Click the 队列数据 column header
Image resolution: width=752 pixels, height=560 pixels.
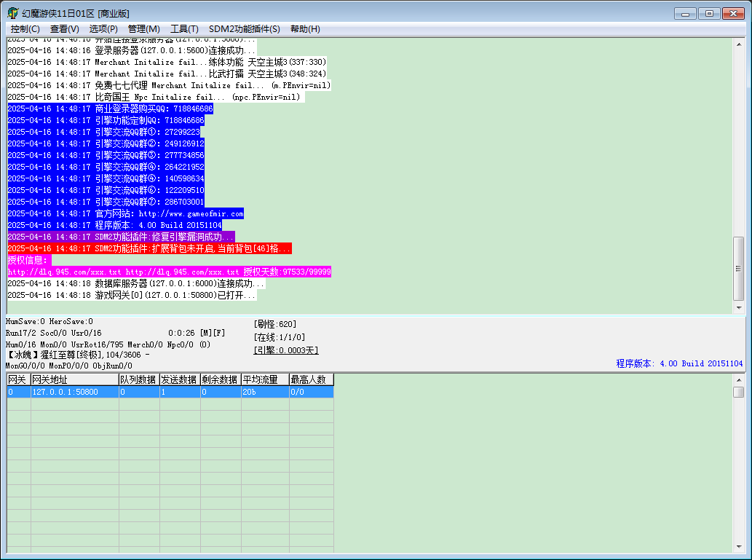[x=139, y=379]
